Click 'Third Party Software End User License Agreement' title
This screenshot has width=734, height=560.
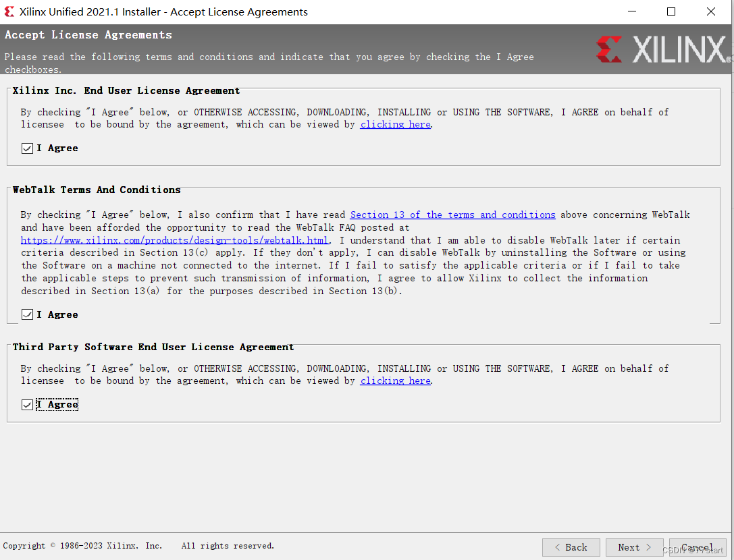click(153, 347)
